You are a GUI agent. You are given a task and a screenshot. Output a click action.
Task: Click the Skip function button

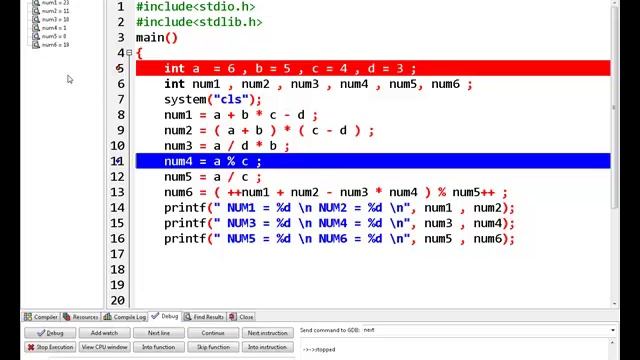coord(213,347)
